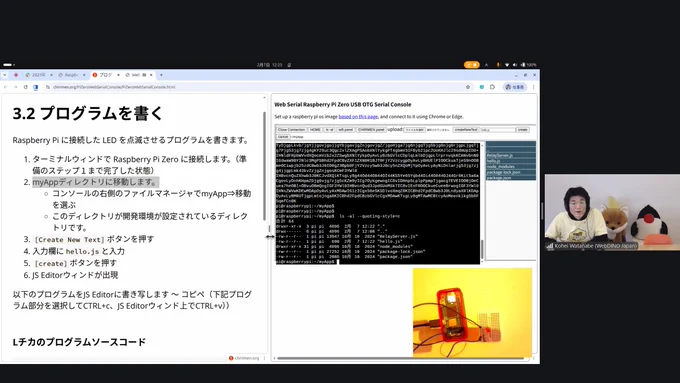The width and height of the screenshot is (680, 383).
Task: Select RelayServer.js in file manager
Action: 511,155
